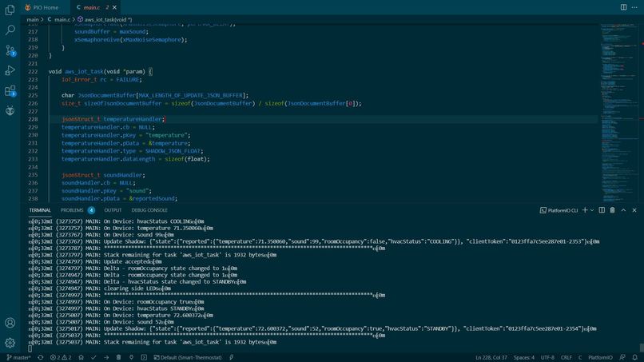Change indentation via Spaces: 4

[x=524, y=357]
